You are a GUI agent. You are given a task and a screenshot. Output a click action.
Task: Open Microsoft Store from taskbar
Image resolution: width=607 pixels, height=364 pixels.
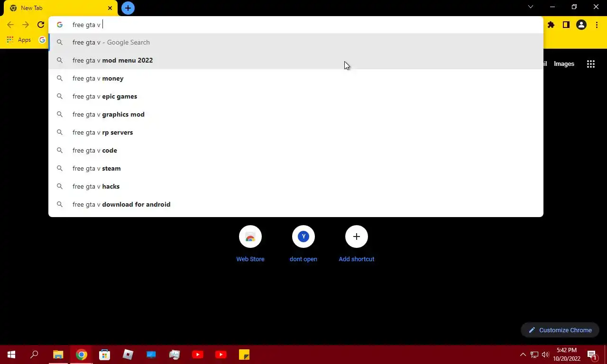pos(104,355)
